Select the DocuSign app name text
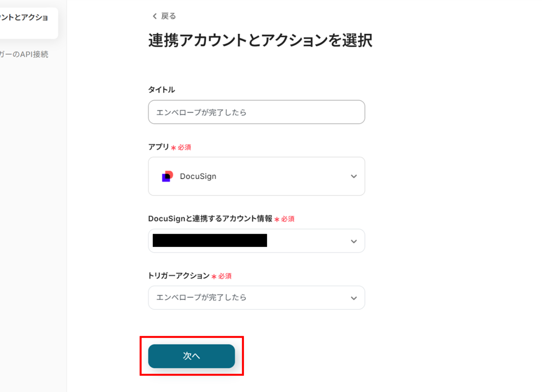 click(x=198, y=177)
